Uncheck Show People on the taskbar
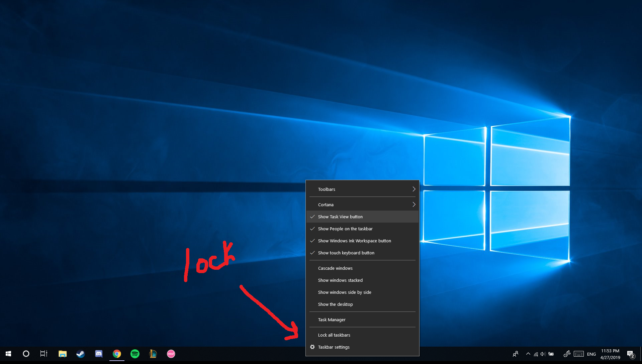 tap(362, 229)
